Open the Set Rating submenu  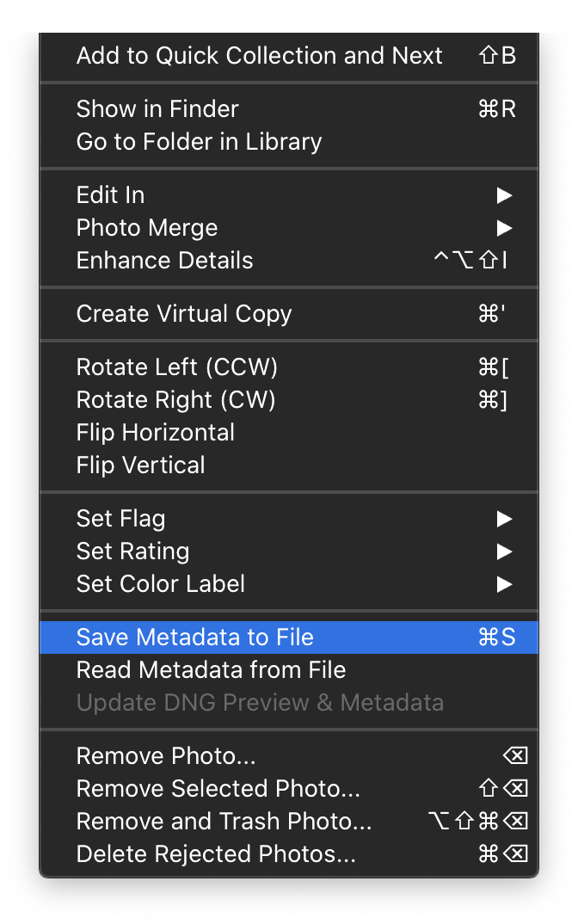pos(132,551)
